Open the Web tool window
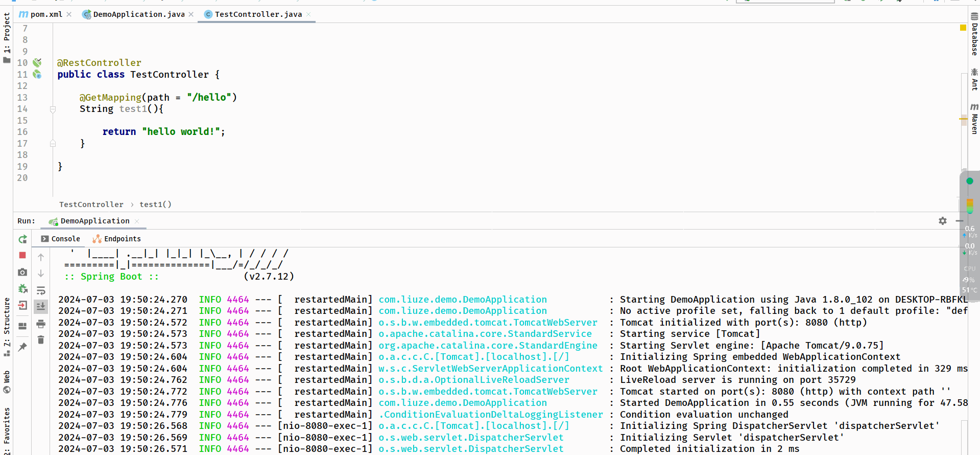 pyautogui.click(x=7, y=382)
